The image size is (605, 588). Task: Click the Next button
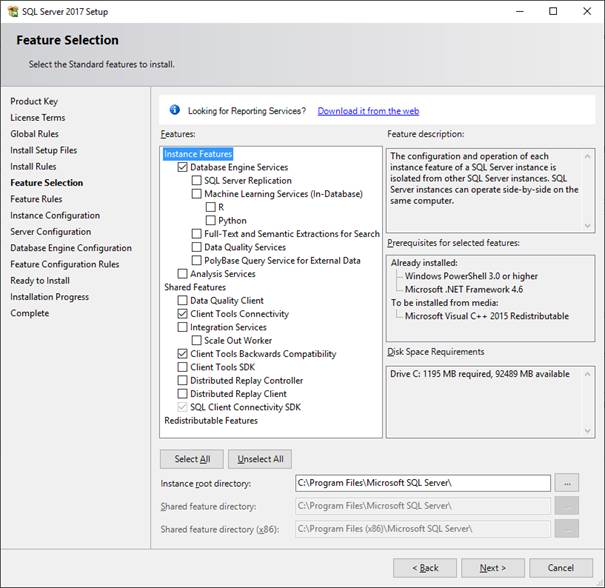pyautogui.click(x=493, y=568)
